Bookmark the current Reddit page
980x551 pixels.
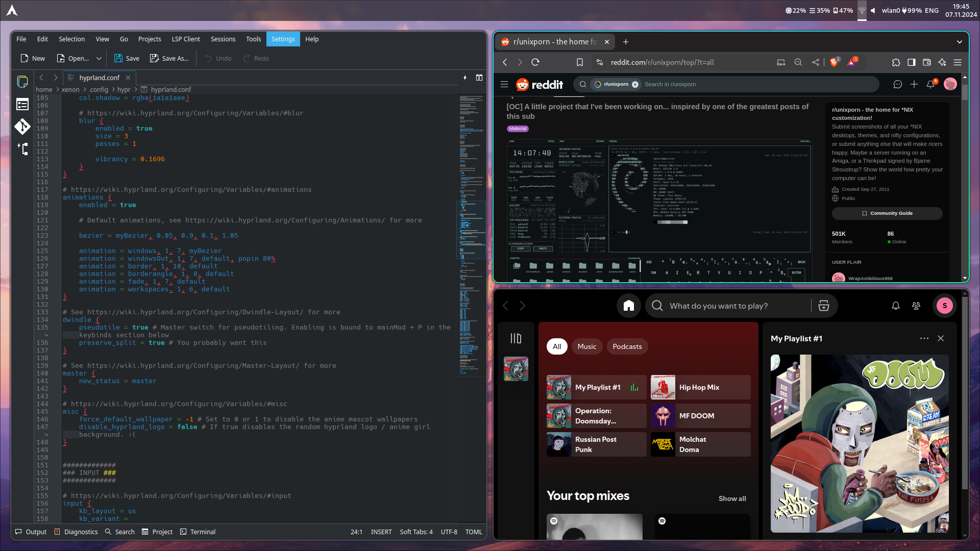(x=580, y=62)
